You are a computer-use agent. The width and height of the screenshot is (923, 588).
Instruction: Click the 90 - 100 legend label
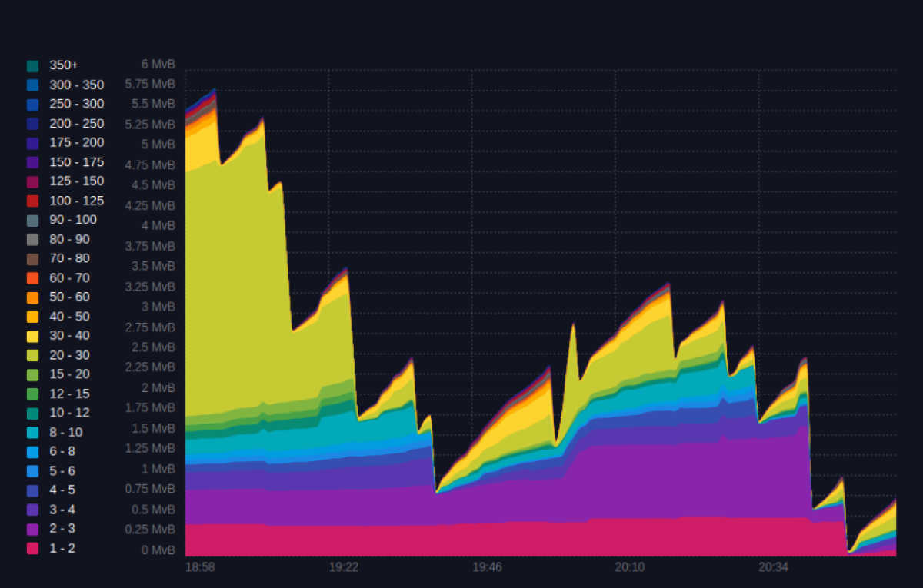73,220
